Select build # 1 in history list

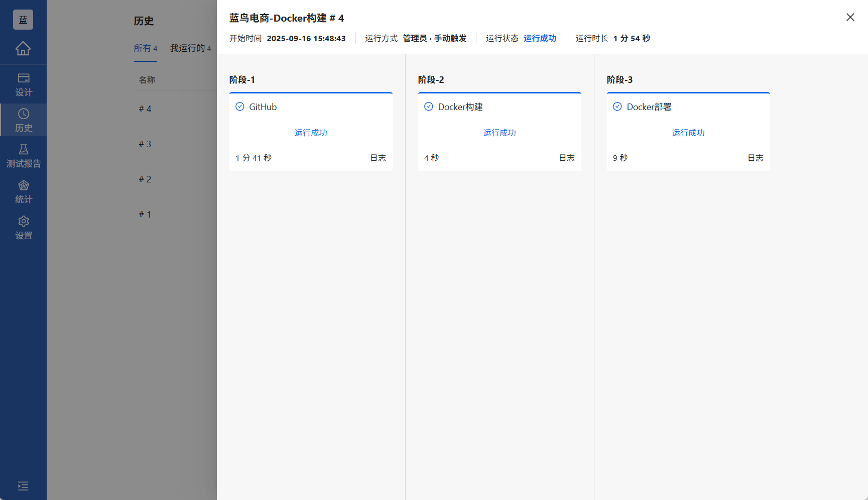pyautogui.click(x=145, y=214)
